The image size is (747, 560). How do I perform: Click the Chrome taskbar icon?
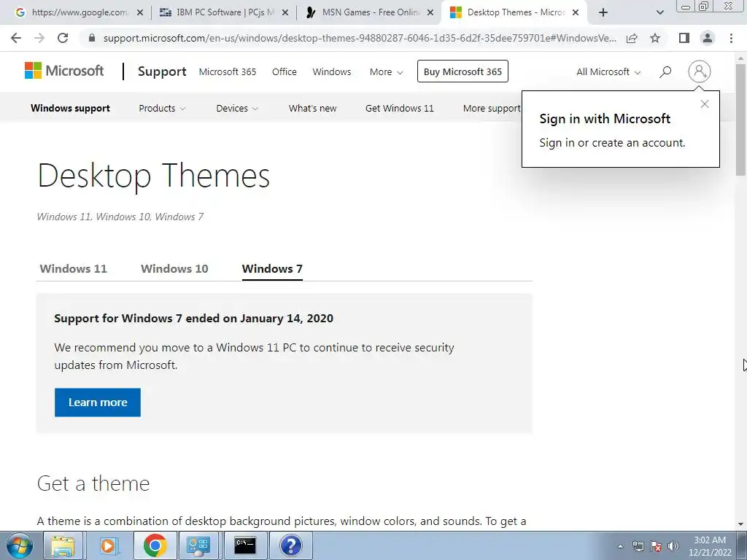pos(155,545)
